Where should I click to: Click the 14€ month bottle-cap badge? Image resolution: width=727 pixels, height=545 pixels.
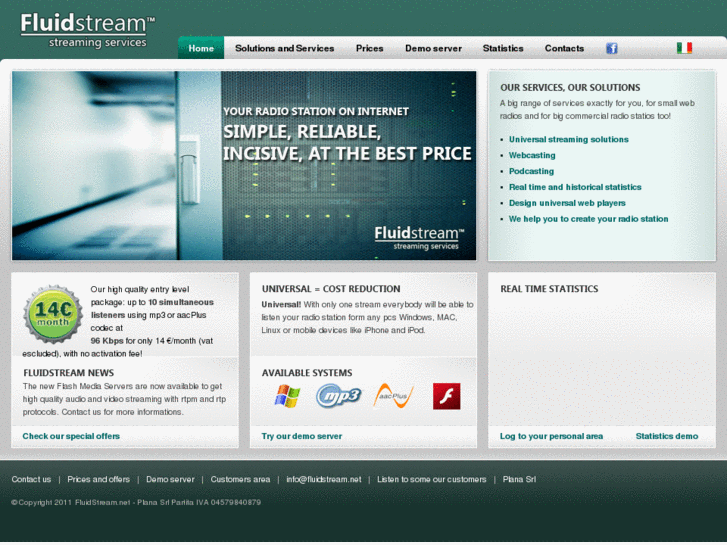click(x=53, y=314)
